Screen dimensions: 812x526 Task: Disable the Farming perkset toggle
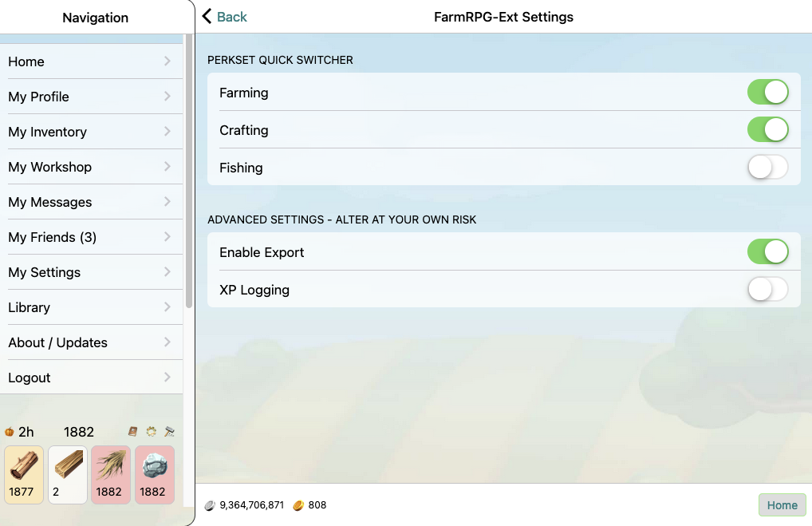(x=768, y=93)
